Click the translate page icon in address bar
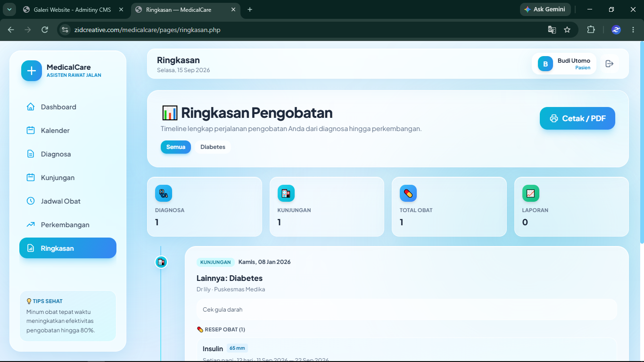Image resolution: width=644 pixels, height=362 pixels. (552, 30)
